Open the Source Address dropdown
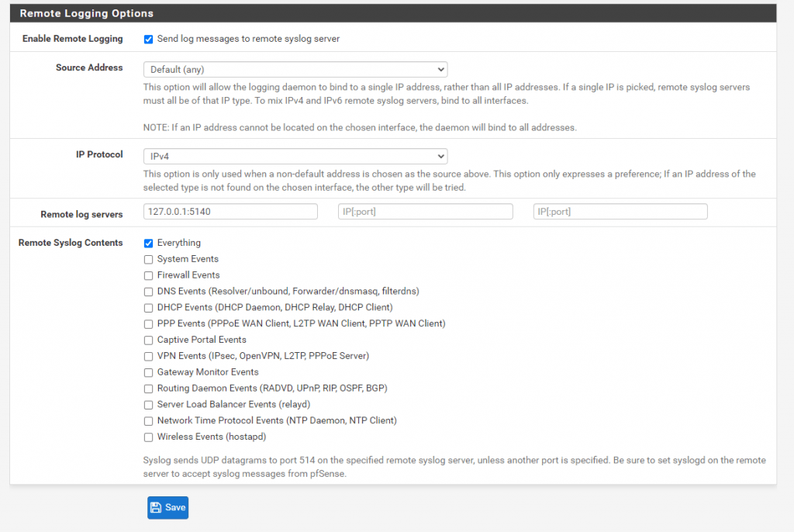 point(295,70)
